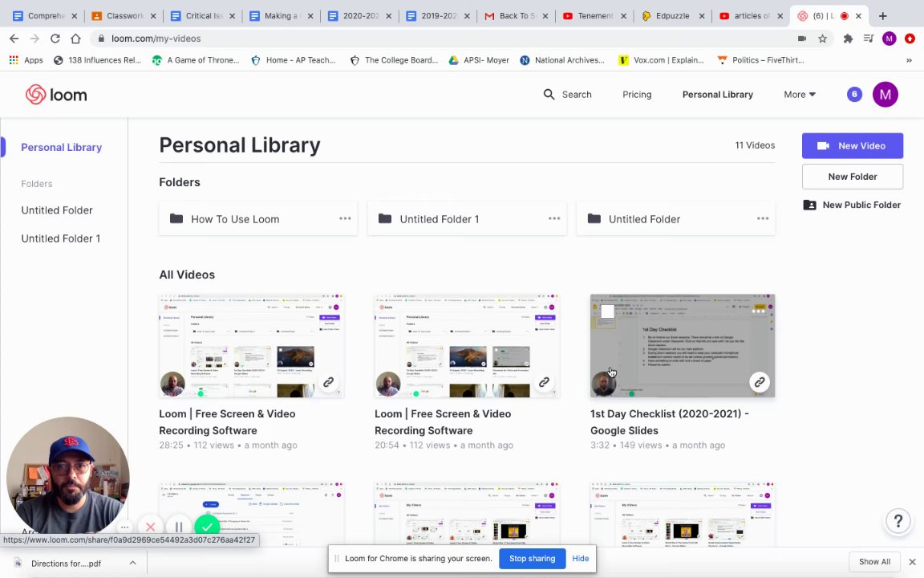
Task: Open the 20:54 video thumbnail
Action: [x=468, y=346]
